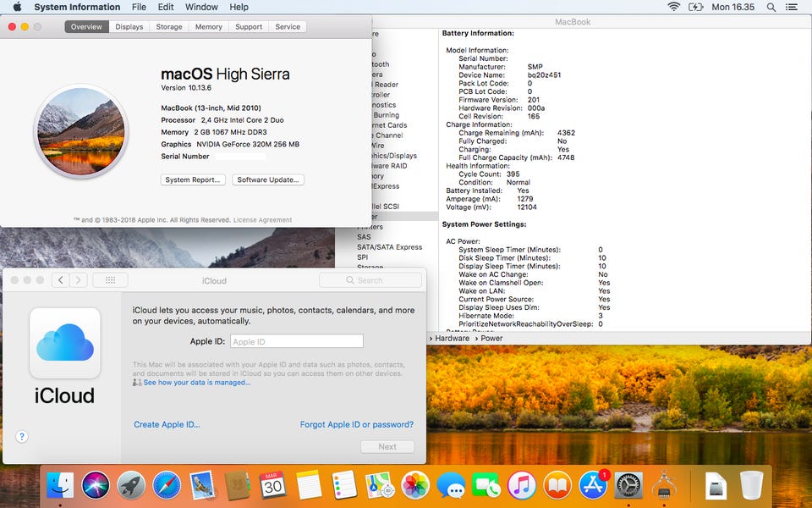The height and width of the screenshot is (508, 812).
Task: Click System Information chip icon in Dock
Action: point(664,486)
